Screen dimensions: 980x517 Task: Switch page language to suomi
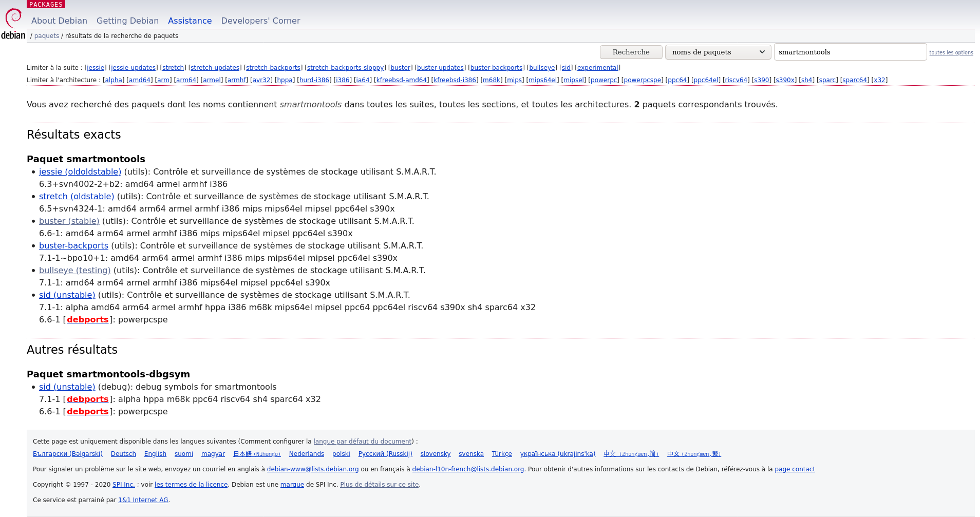tap(184, 454)
